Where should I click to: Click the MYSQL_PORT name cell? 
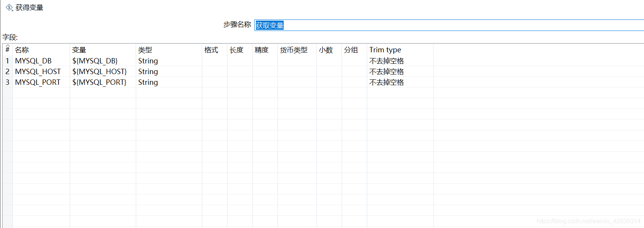point(41,82)
